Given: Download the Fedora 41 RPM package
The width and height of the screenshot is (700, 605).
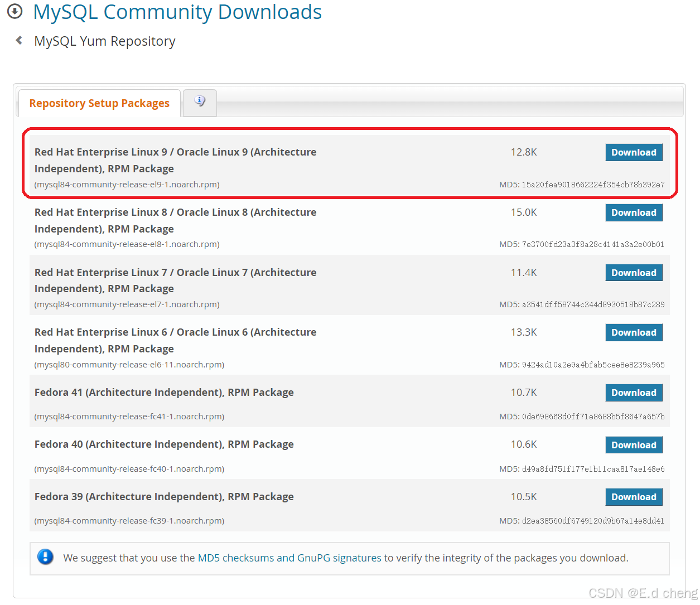Looking at the screenshot, I should [x=634, y=393].
